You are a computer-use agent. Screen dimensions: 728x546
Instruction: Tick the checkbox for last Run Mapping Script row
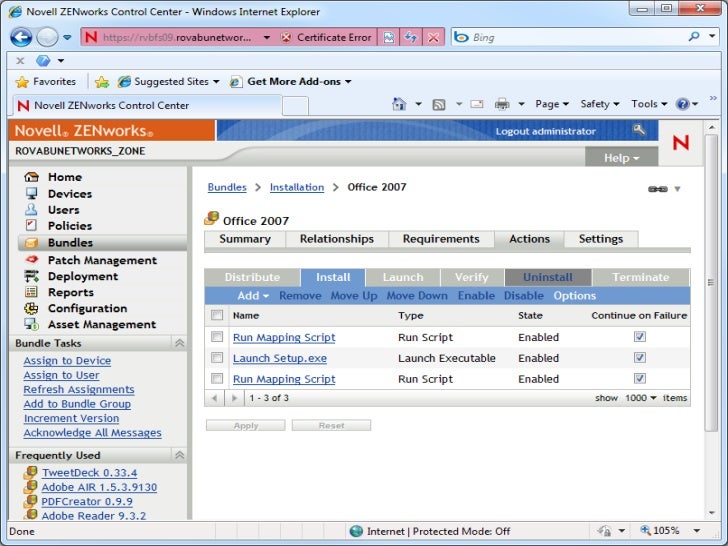(x=217, y=378)
